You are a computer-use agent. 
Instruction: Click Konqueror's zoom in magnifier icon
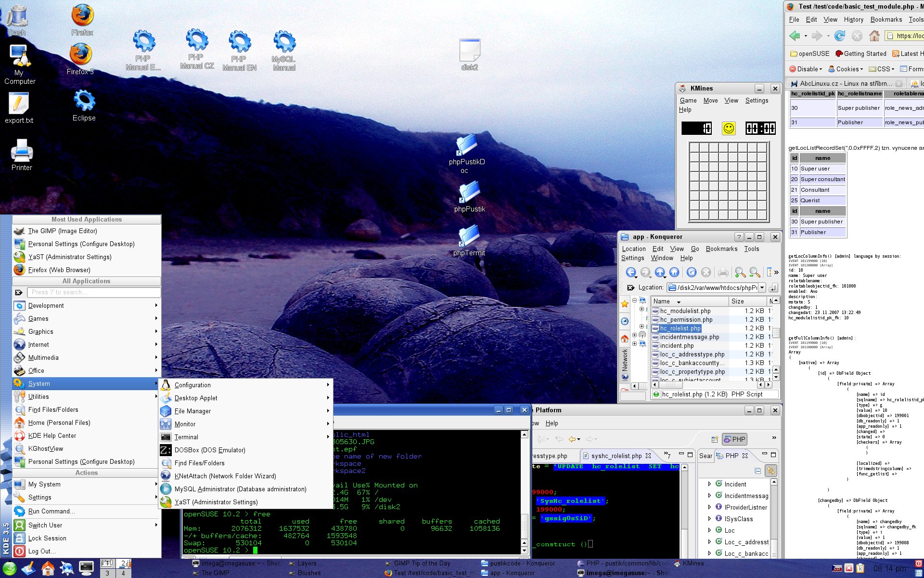click(x=740, y=273)
